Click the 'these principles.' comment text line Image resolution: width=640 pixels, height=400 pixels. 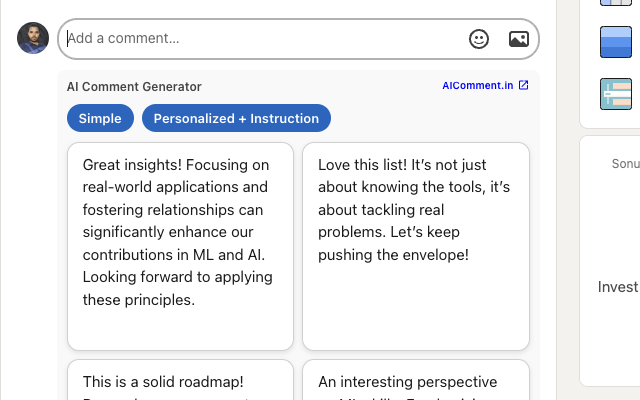tap(139, 300)
